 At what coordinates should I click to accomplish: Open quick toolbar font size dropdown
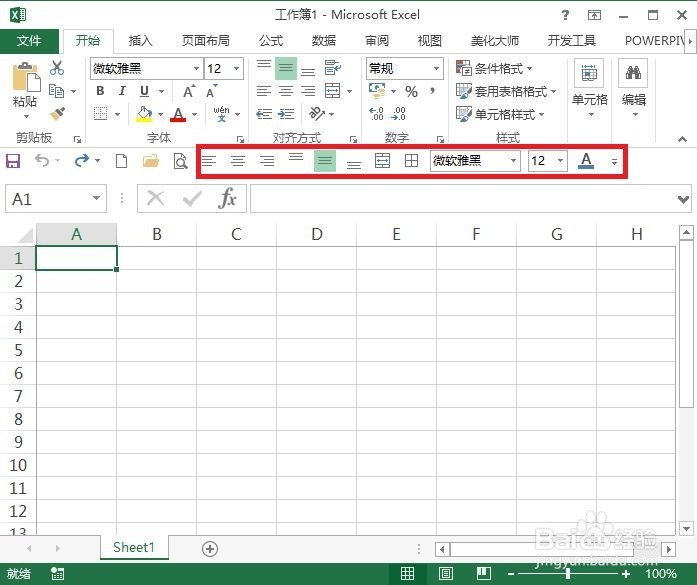561,160
